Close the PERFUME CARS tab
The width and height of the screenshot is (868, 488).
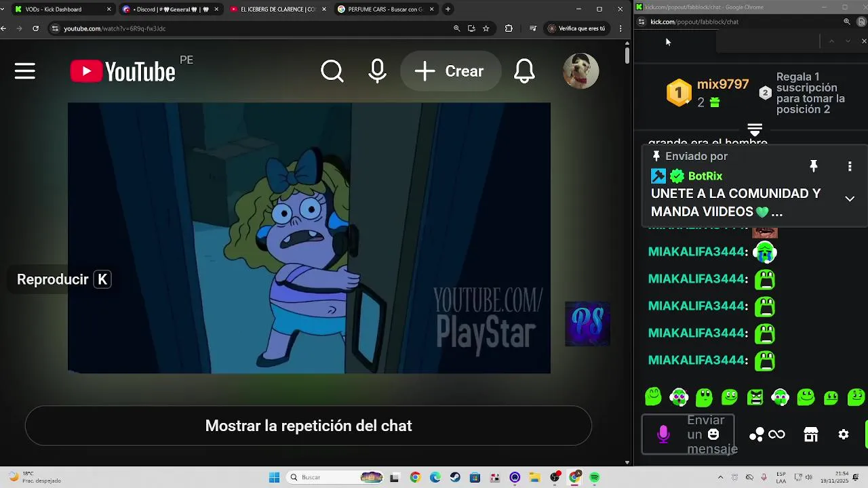[x=431, y=9]
